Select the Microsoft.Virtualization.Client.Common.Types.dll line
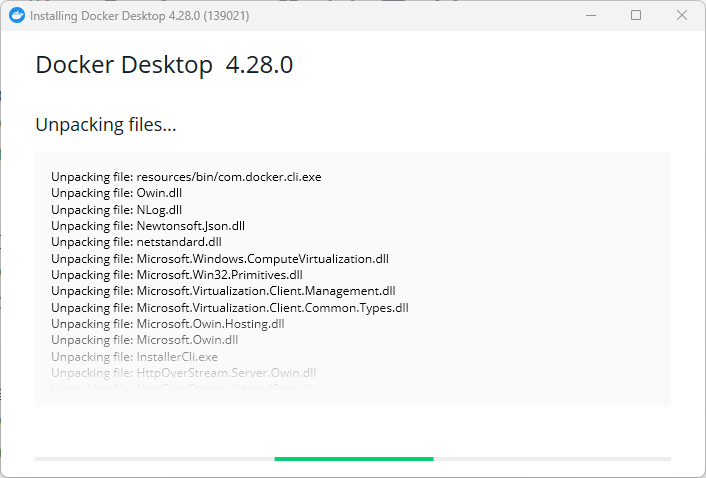Image resolution: width=706 pixels, height=478 pixels. pos(230,308)
